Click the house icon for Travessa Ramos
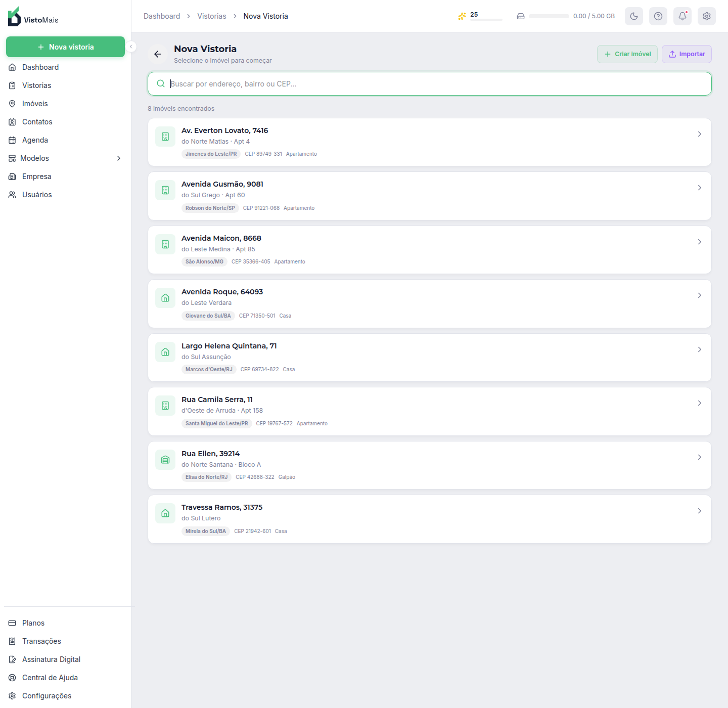Viewport: 728px width, 708px height. (x=165, y=513)
